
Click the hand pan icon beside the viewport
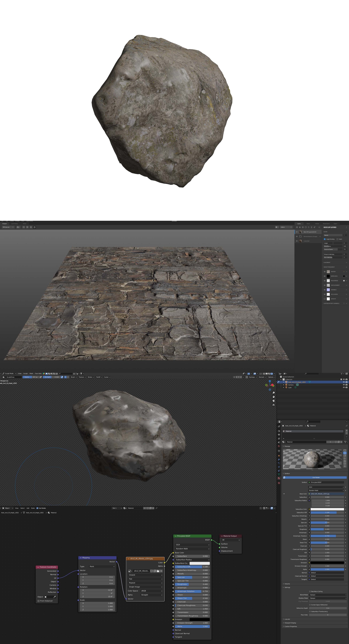point(274,397)
